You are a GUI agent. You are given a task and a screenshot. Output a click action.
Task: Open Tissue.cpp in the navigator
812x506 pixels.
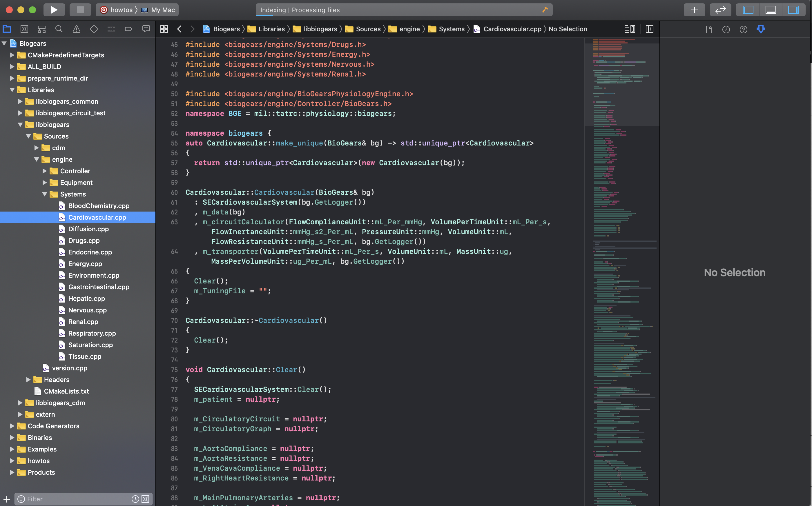click(85, 356)
